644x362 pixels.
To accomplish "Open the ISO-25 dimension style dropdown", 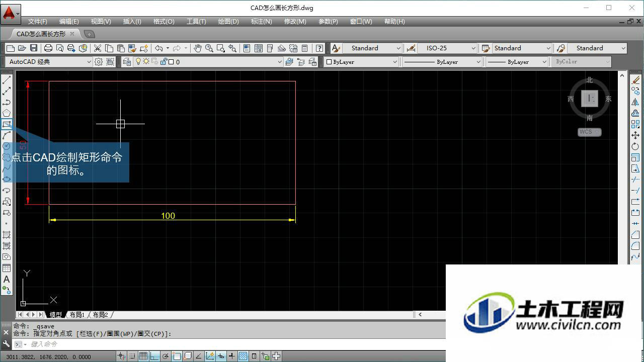I will click(473, 48).
